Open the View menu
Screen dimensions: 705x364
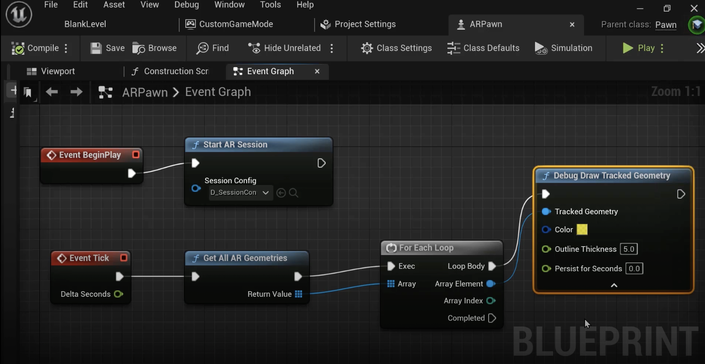149,5
